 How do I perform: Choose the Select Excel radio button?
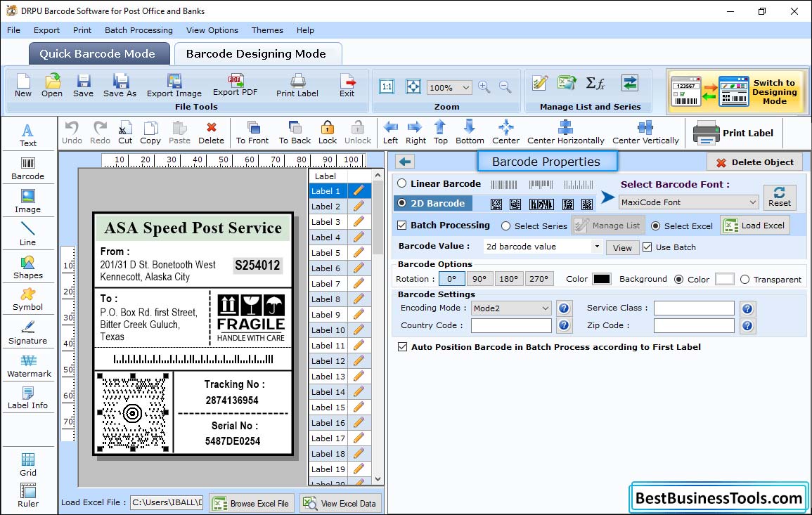656,226
